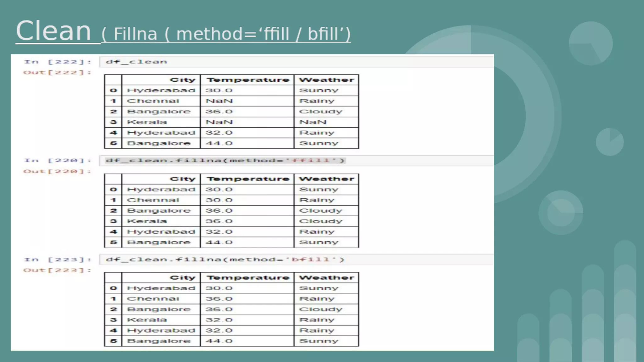Image resolution: width=644 pixels, height=362 pixels.
Task: Select City header in third table
Action: (182, 277)
